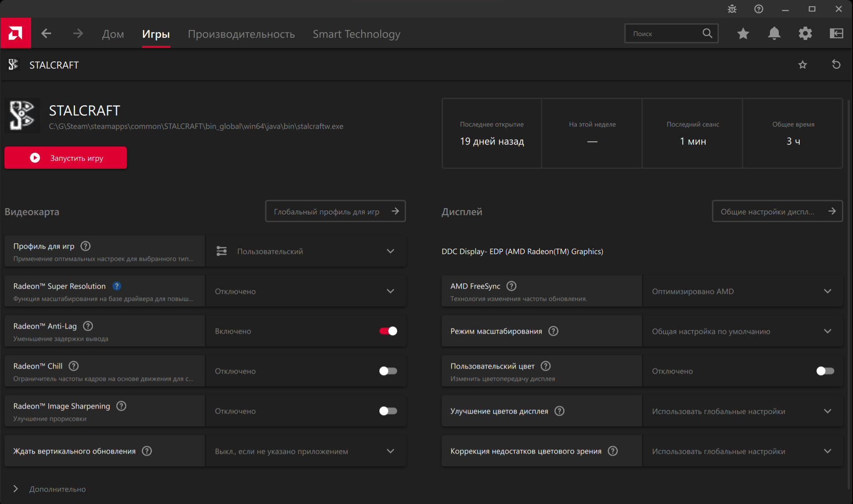Viewport: 853px width, 504px height.
Task: Expand the Дополнительно section
Action: [x=49, y=489]
